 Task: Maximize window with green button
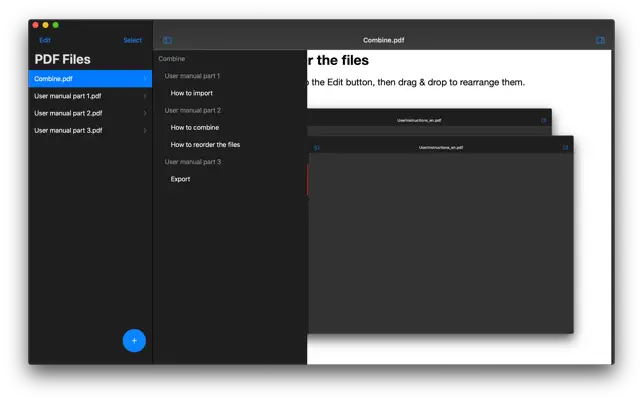point(55,25)
